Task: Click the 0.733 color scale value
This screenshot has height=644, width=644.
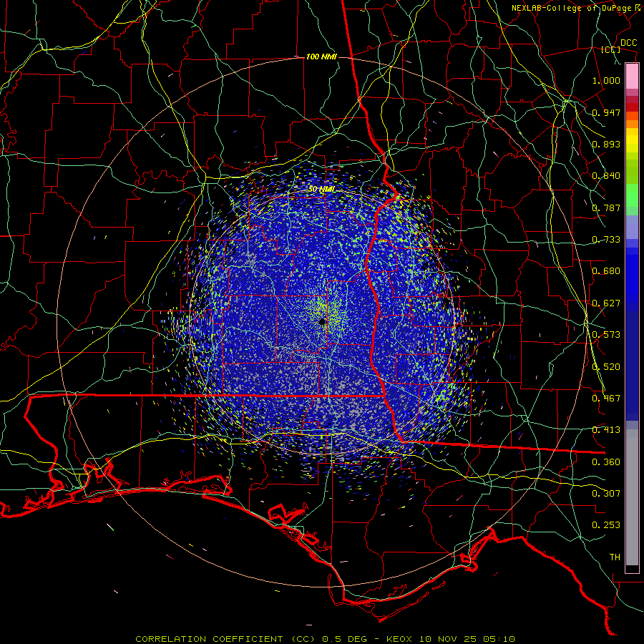Action: tap(606, 240)
